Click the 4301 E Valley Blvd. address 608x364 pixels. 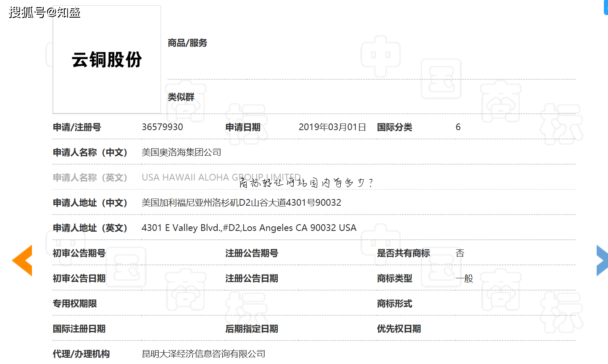tap(249, 228)
